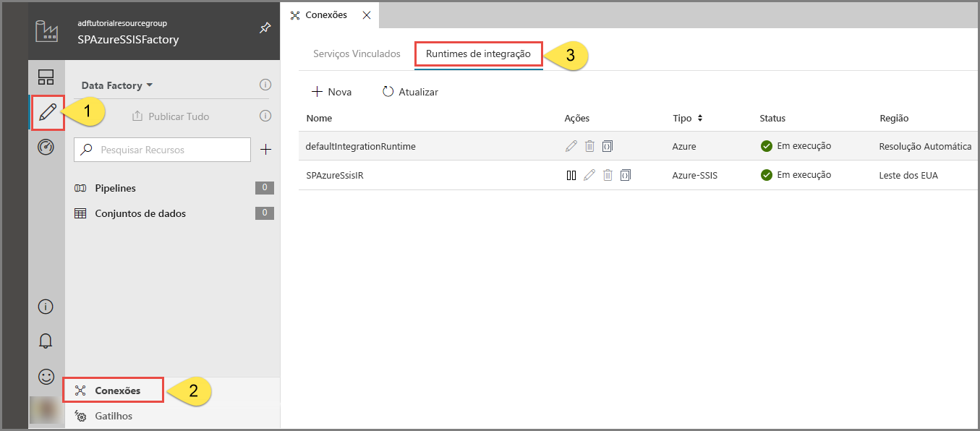
Task: Click the Nome column header
Action: pos(319,118)
